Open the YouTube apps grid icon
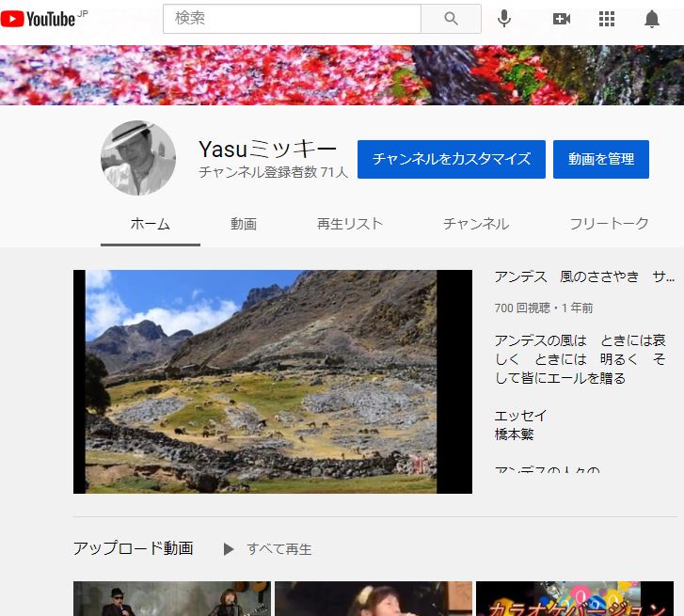The image size is (684, 616). (607, 19)
